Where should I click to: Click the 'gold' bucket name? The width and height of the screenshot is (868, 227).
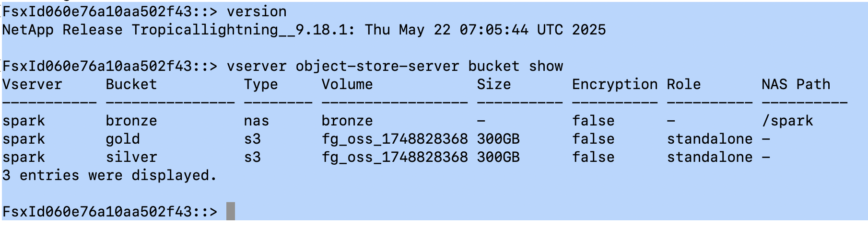(x=123, y=139)
